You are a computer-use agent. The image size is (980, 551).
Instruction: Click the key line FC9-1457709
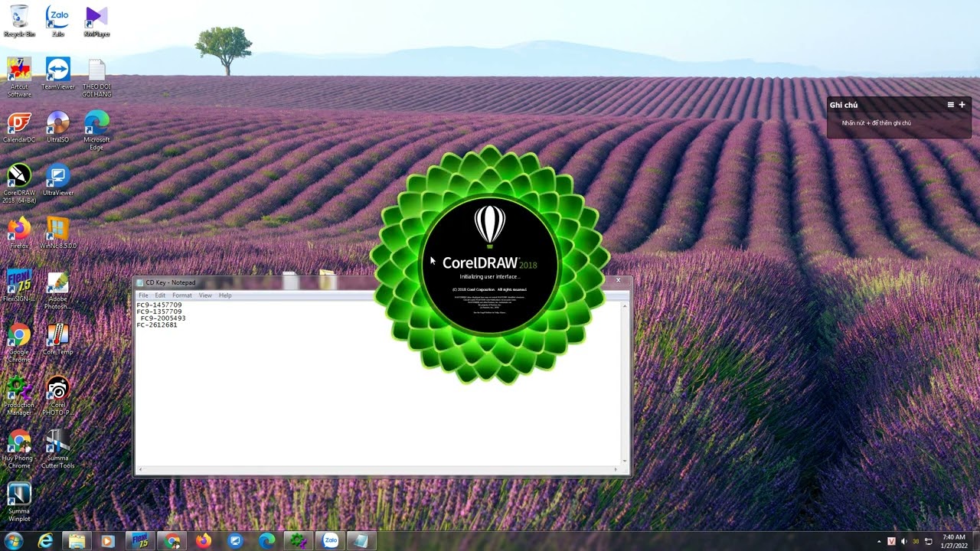coord(159,305)
